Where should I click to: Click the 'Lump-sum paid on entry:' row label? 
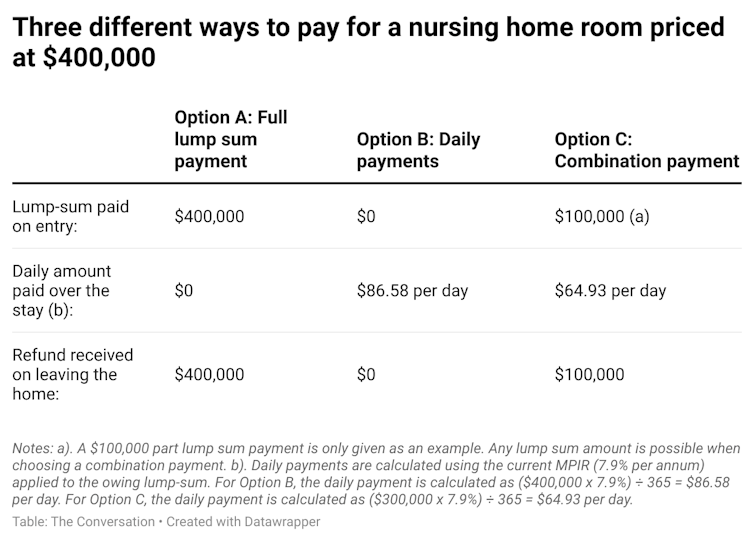[x=70, y=215]
